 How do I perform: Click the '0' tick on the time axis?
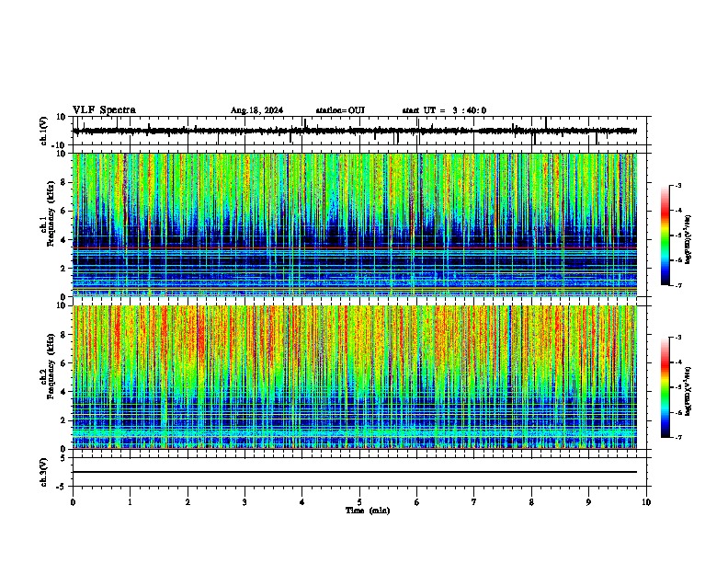click(x=73, y=502)
